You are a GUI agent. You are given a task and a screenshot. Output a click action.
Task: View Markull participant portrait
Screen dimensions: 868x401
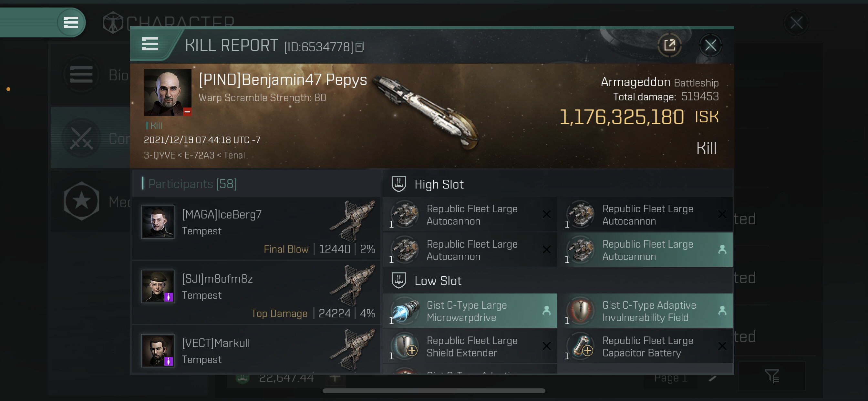(157, 350)
